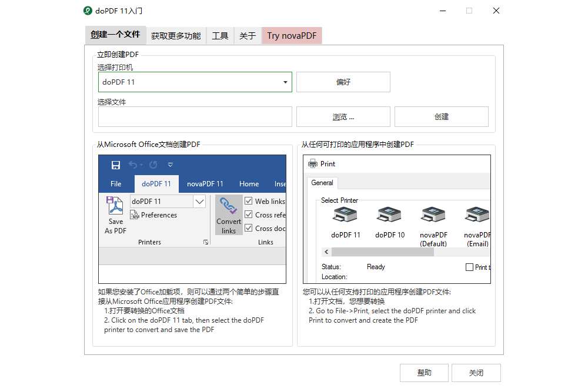
Task: Click the 浏览 button to choose a file
Action: [343, 116]
